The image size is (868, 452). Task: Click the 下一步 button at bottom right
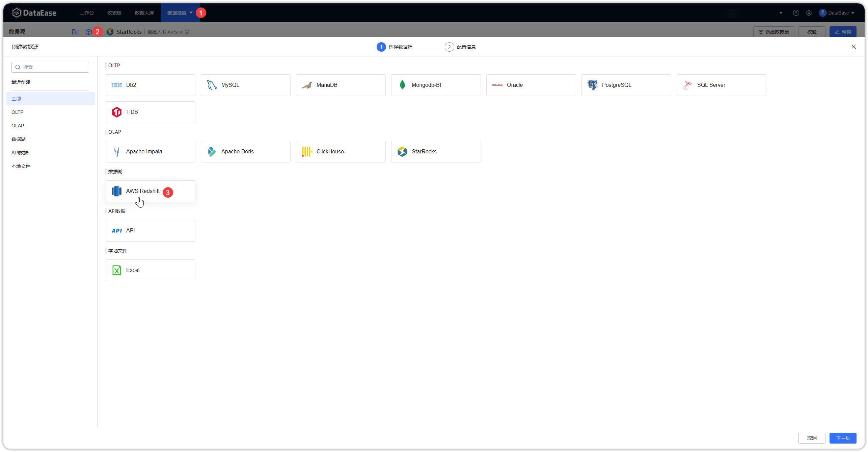[843, 438]
